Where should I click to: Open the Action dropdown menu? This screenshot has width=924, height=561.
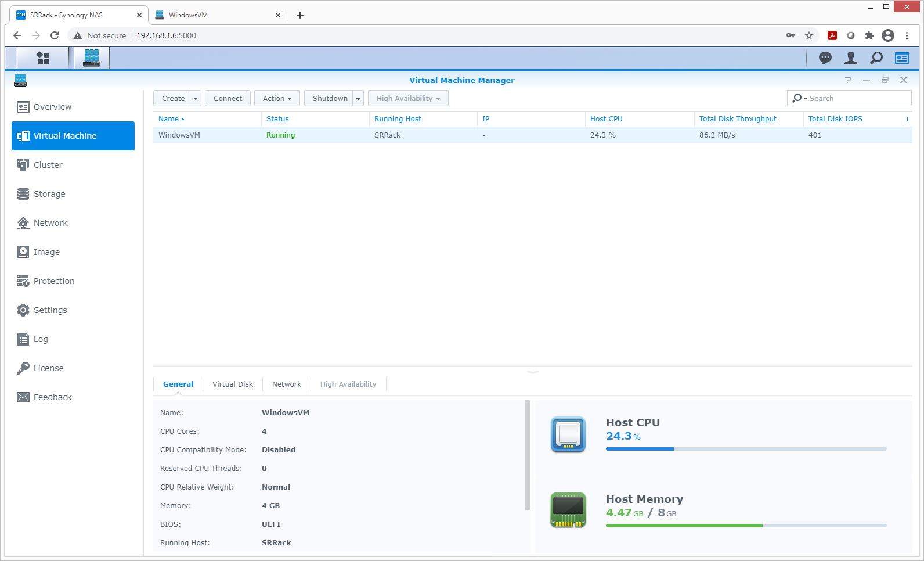click(277, 99)
